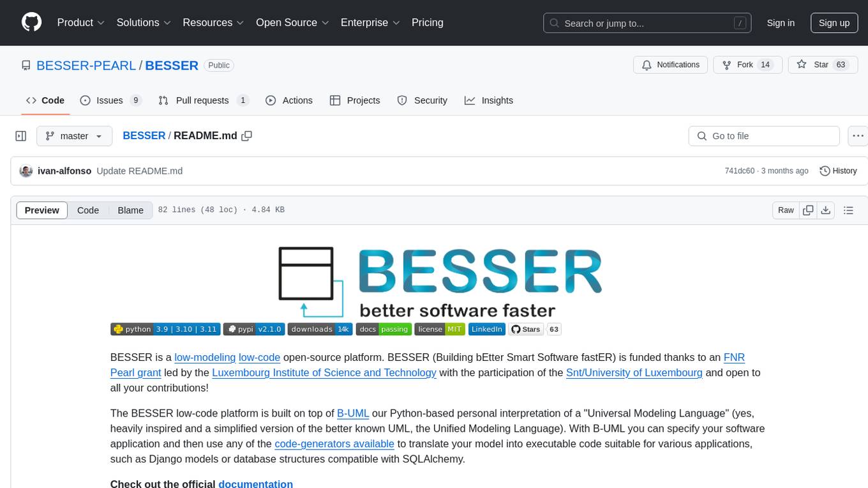Open the code-generators available link
The height and width of the screenshot is (488, 868).
(334, 443)
